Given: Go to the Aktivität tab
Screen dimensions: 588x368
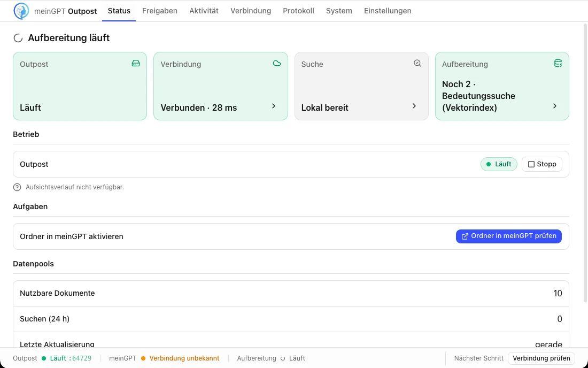Looking at the screenshot, I should 204,11.
